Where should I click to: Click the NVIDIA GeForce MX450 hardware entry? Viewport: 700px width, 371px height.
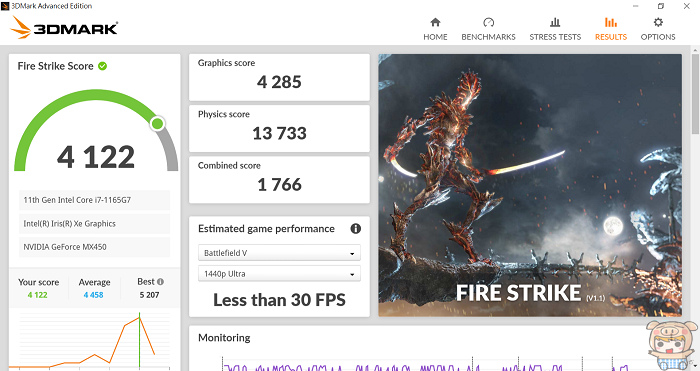(x=94, y=247)
